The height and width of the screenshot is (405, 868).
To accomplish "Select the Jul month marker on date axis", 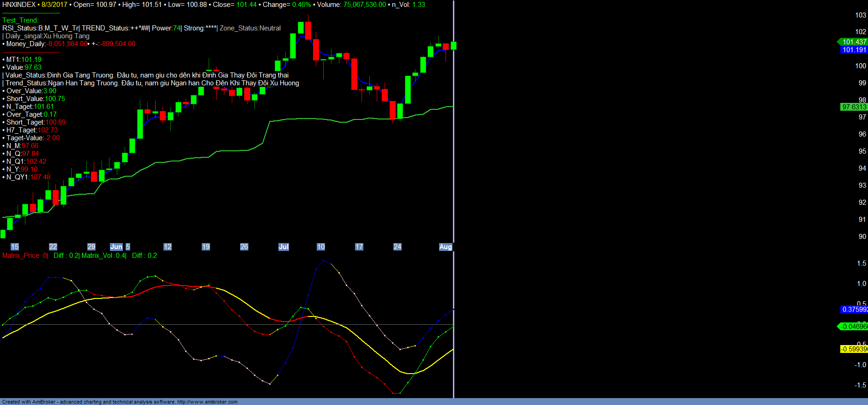I will tap(283, 247).
